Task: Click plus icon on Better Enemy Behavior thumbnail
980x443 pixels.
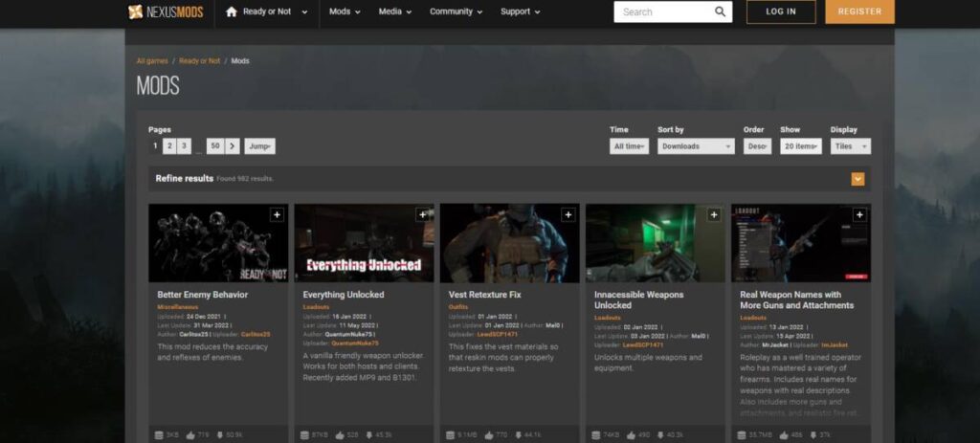Action: [277, 215]
